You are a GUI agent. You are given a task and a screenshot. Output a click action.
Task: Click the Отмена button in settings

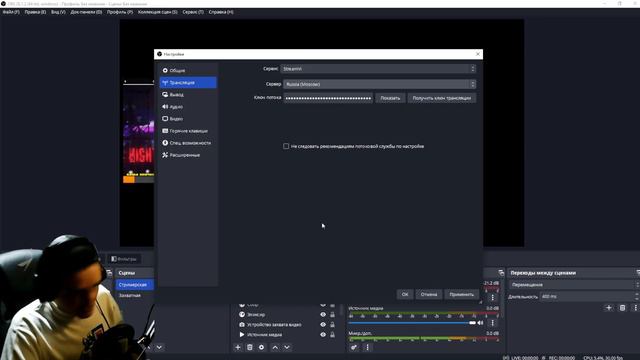pos(429,294)
